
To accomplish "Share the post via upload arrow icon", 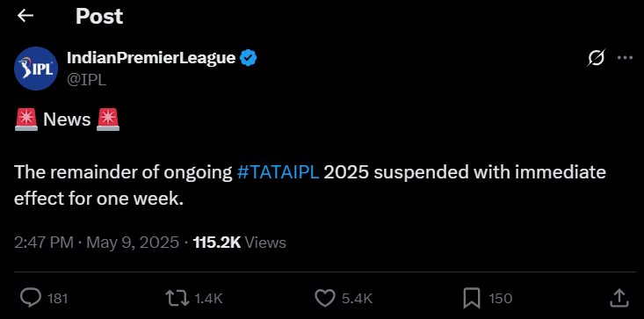I will (618, 298).
